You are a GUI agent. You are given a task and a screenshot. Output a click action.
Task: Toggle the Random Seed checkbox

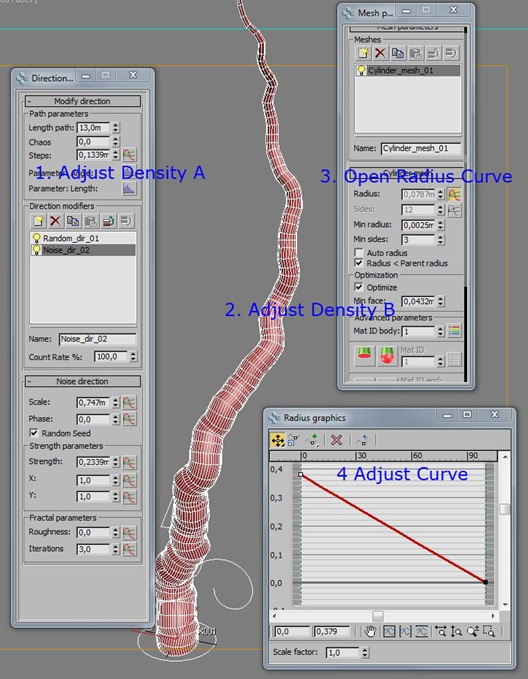click(33, 433)
